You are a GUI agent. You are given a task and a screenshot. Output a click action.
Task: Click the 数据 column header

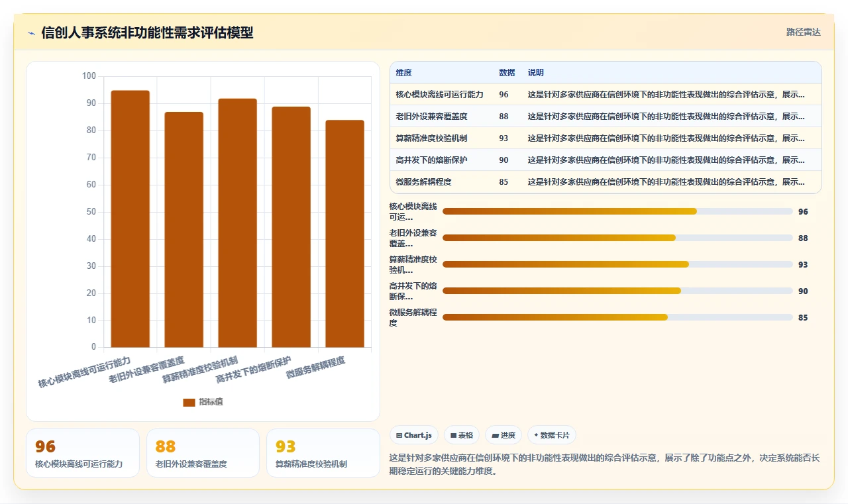[x=507, y=73]
